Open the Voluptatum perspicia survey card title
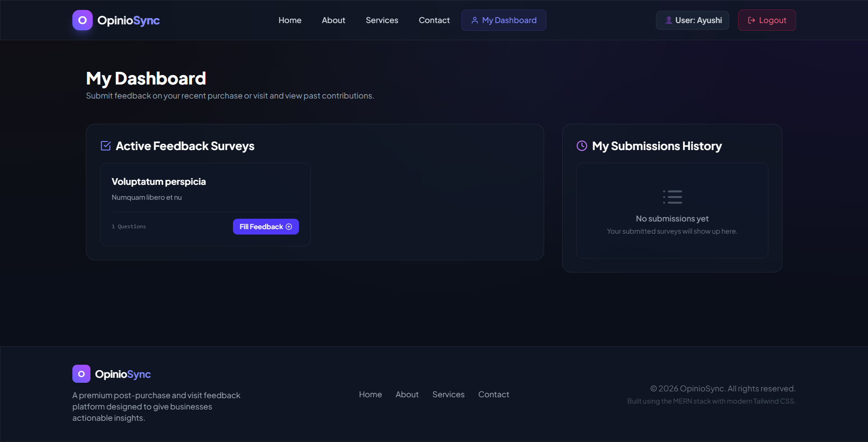 point(159,182)
